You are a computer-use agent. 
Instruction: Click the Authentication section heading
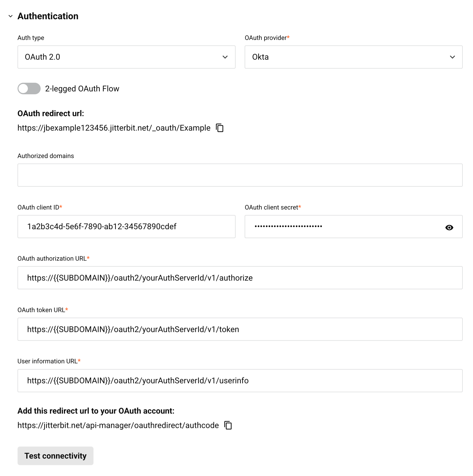(48, 16)
